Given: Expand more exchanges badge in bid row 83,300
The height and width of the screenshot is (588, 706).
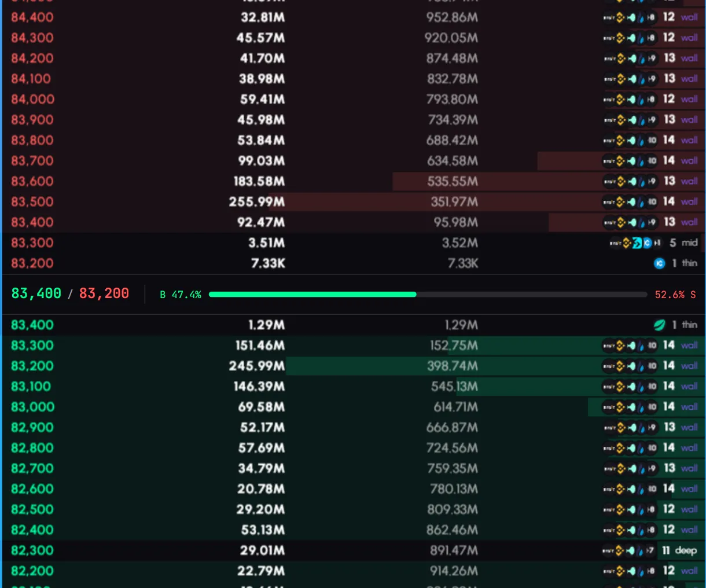Looking at the screenshot, I should (652, 346).
